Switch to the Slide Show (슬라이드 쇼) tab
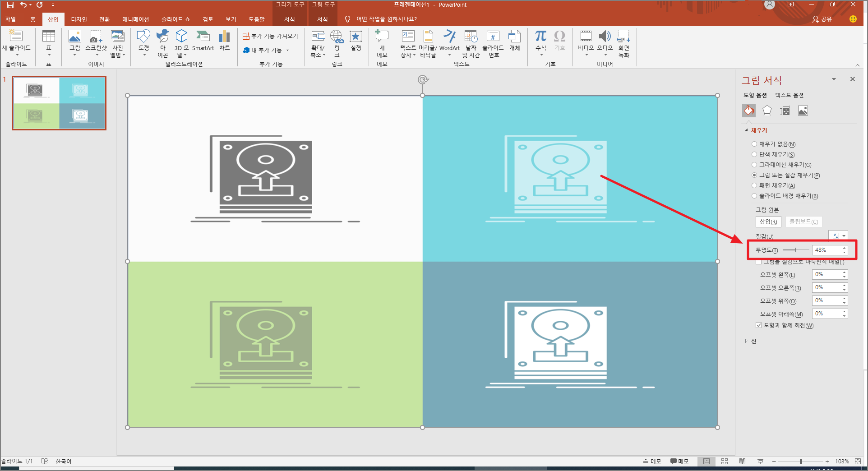 click(x=176, y=19)
